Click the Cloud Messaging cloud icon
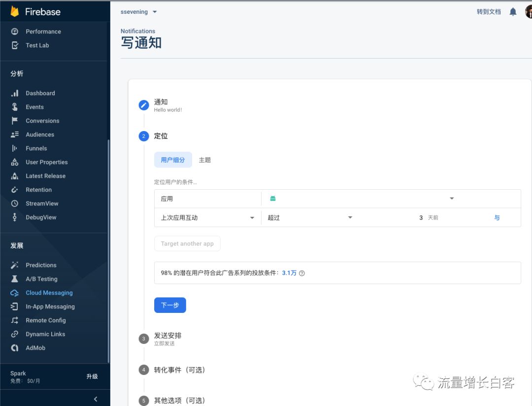The width and height of the screenshot is (532, 406). (15, 293)
